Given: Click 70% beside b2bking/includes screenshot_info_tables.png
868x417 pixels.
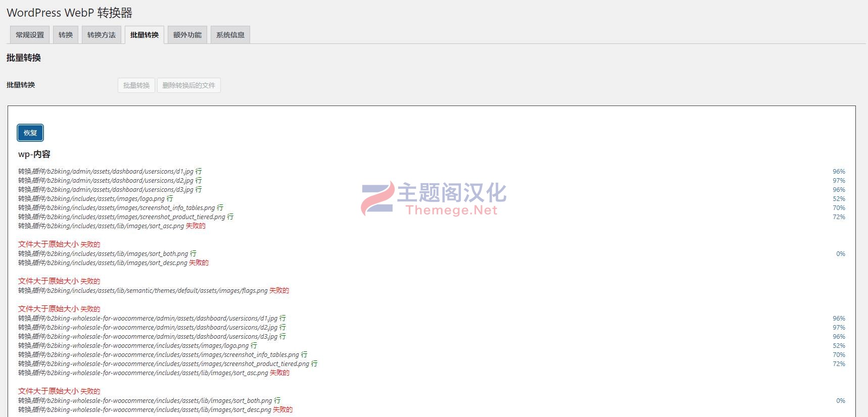Looking at the screenshot, I should (839, 208).
